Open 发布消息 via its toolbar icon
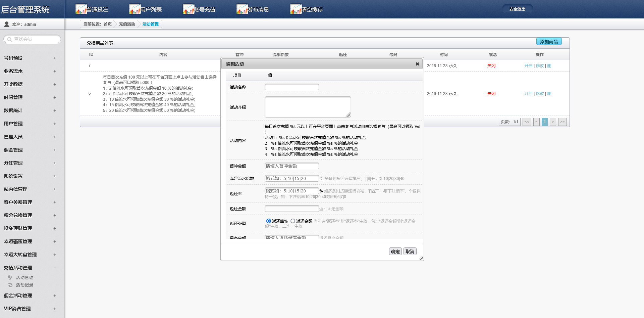This screenshot has height=318, width=644. click(x=242, y=9)
